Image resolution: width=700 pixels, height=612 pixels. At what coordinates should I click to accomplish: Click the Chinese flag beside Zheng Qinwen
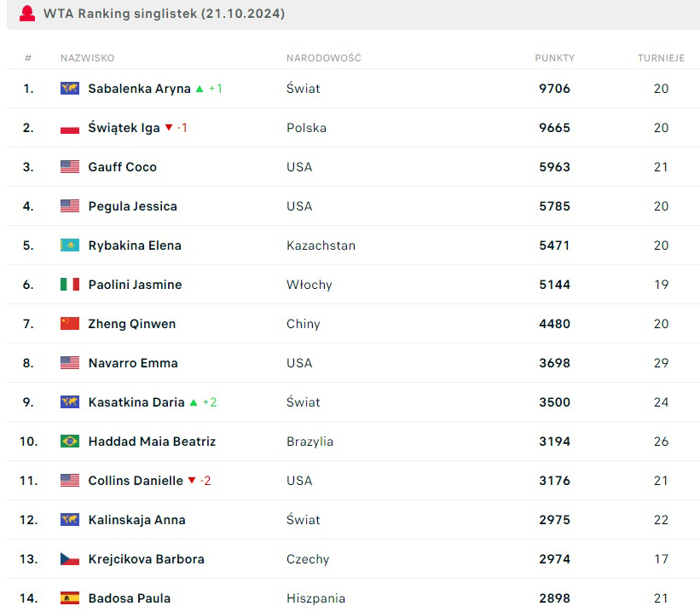[70, 324]
